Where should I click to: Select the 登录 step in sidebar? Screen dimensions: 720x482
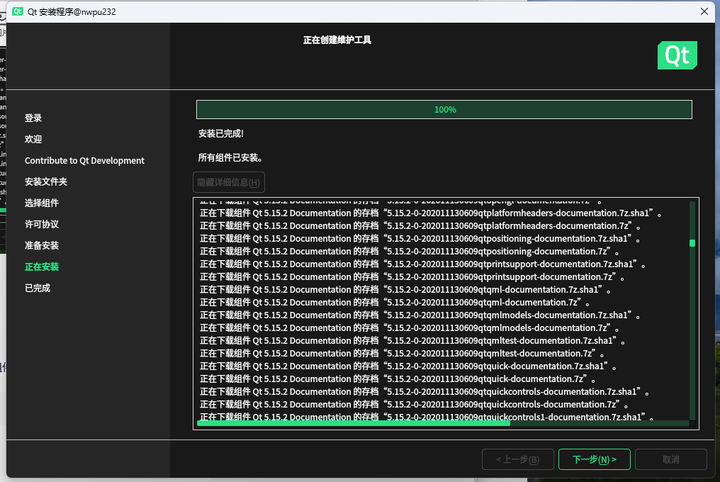point(34,118)
